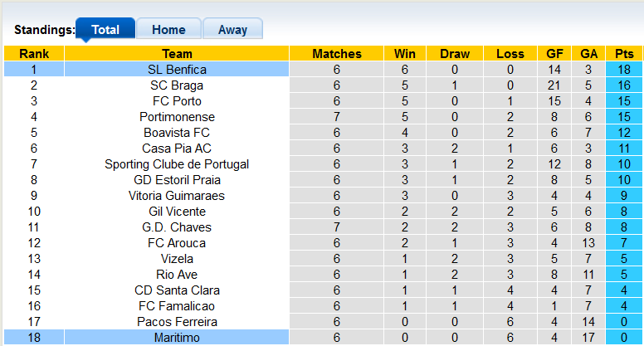Click Benfica's 18 points cell
This screenshot has height=346, width=644.
pyautogui.click(x=624, y=70)
